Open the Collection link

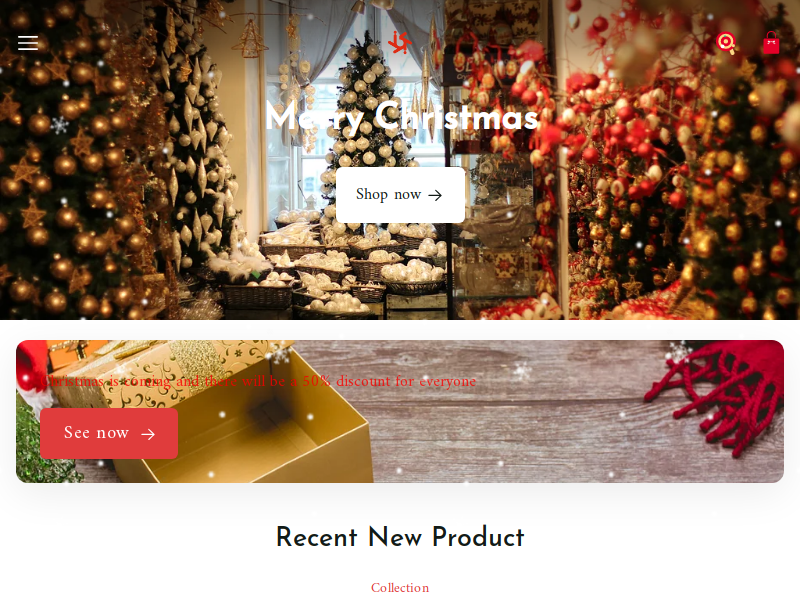(400, 588)
